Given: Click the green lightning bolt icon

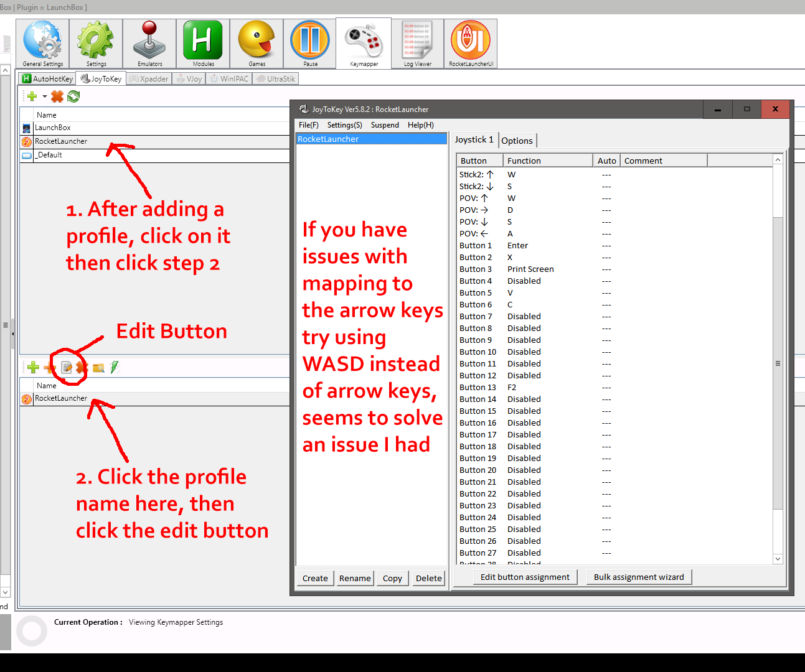Looking at the screenshot, I should pyautogui.click(x=115, y=368).
